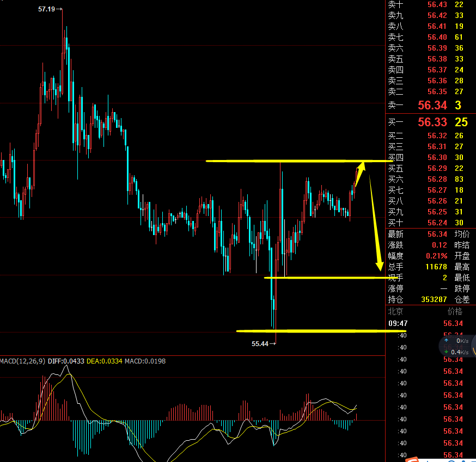Select the lowest yellow support line
This screenshot has height=462, width=476.
pyautogui.click(x=321, y=330)
